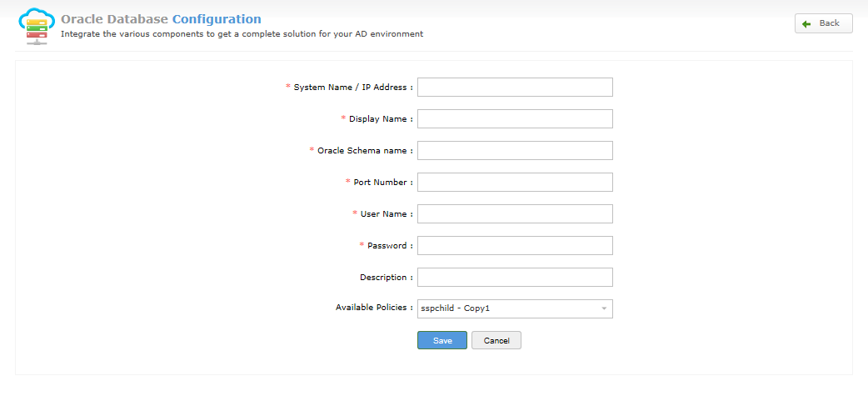This screenshot has height=401, width=868.
Task: Focus the Port Number input
Action: [x=515, y=183]
